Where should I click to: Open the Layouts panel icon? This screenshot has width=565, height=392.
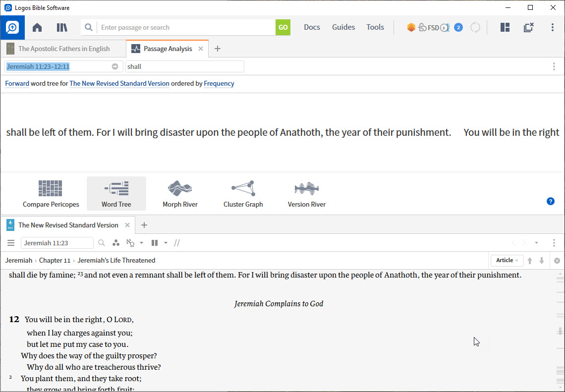505,27
